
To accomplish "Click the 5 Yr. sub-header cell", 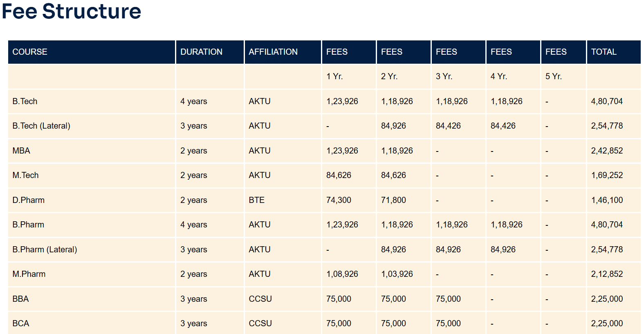I will pos(553,76).
